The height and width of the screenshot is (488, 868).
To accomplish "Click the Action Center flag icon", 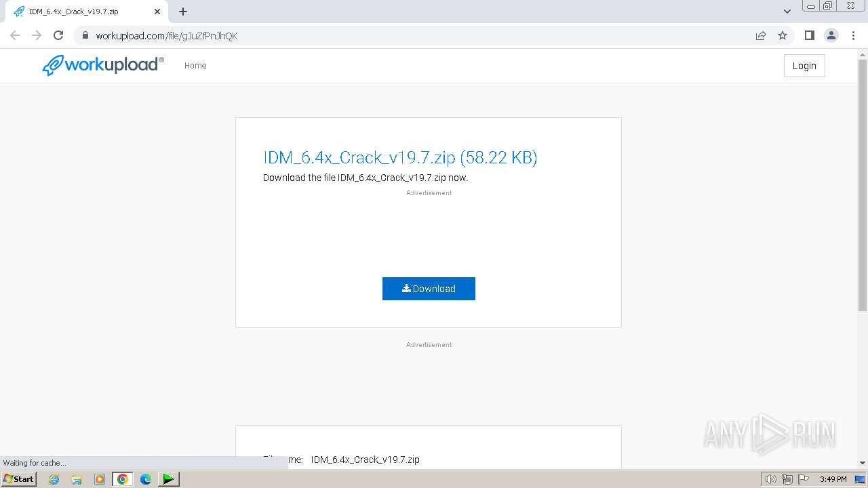I will (804, 479).
